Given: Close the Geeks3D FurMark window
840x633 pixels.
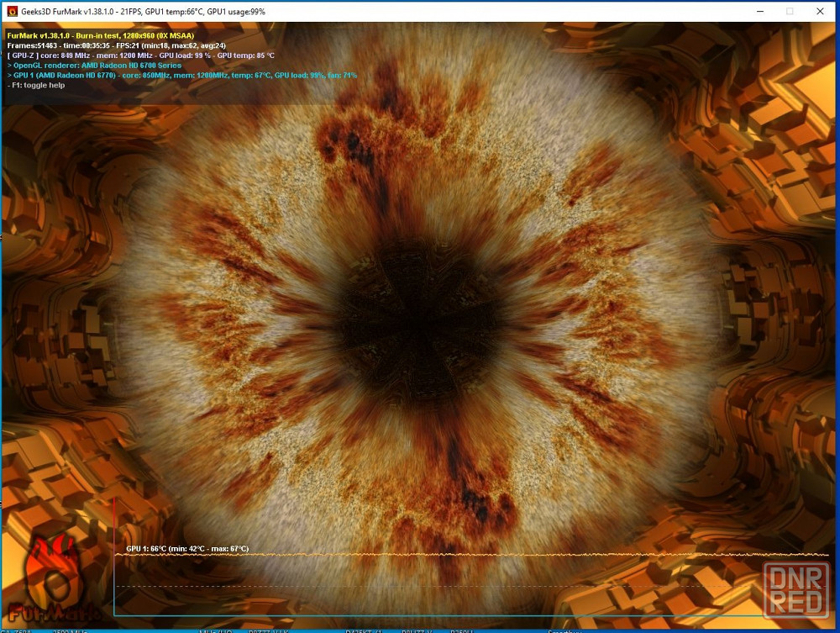Looking at the screenshot, I should click(x=820, y=12).
